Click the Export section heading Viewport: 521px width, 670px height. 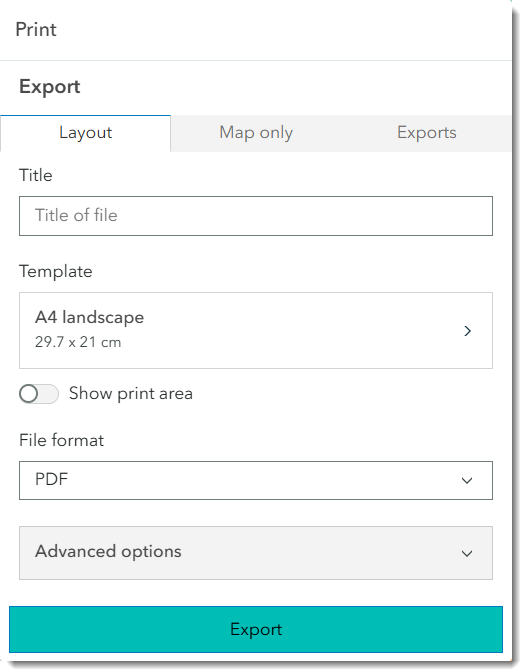50,87
